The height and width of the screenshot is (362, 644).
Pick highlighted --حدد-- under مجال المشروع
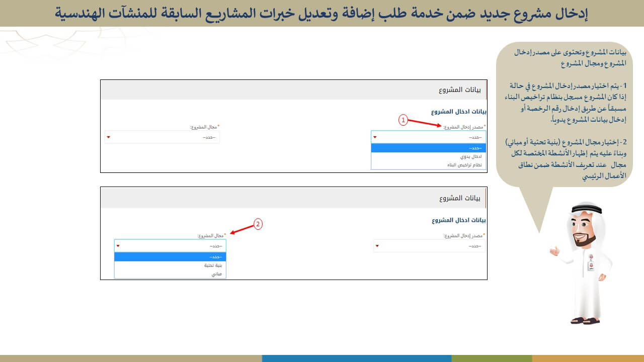pyautogui.click(x=170, y=256)
